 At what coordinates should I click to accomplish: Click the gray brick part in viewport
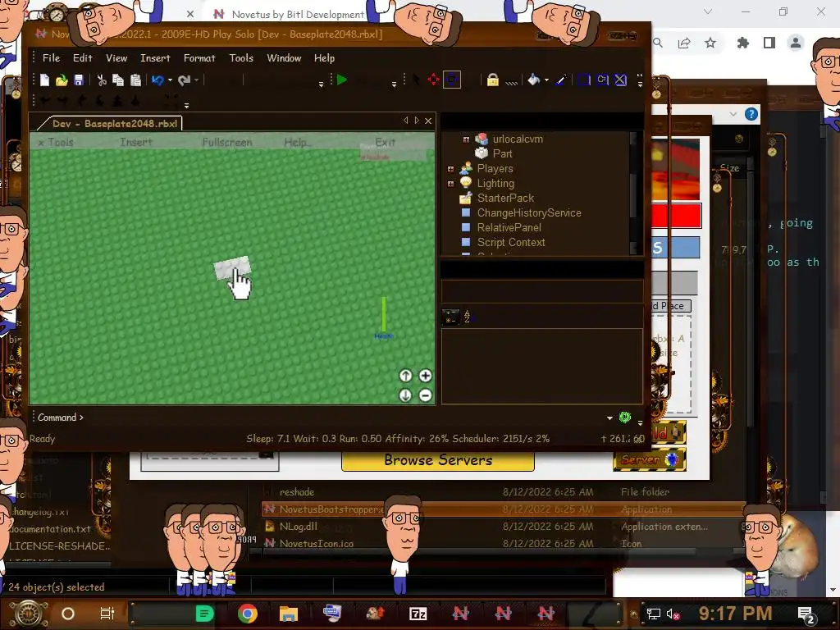(232, 267)
